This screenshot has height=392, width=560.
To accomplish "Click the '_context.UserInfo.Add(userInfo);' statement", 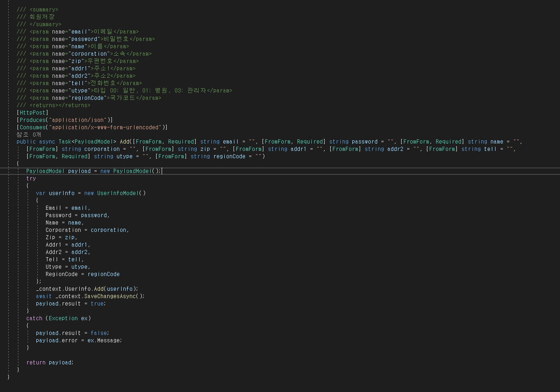I will coord(87,289).
